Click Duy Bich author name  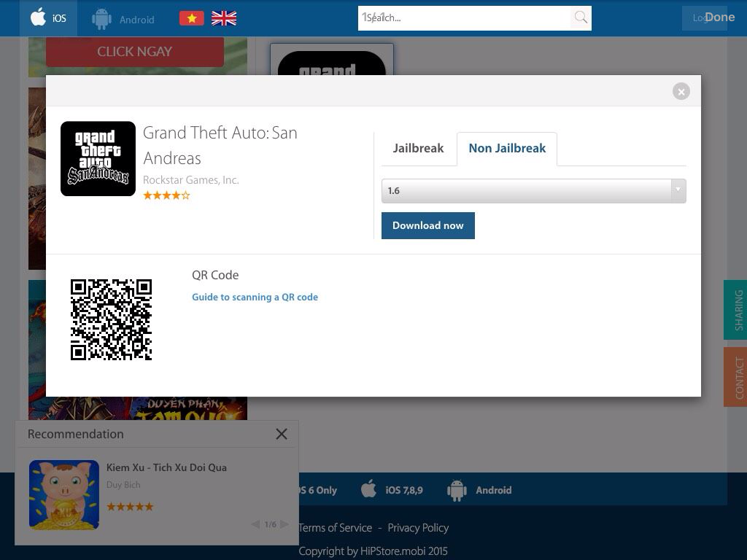pos(123,485)
